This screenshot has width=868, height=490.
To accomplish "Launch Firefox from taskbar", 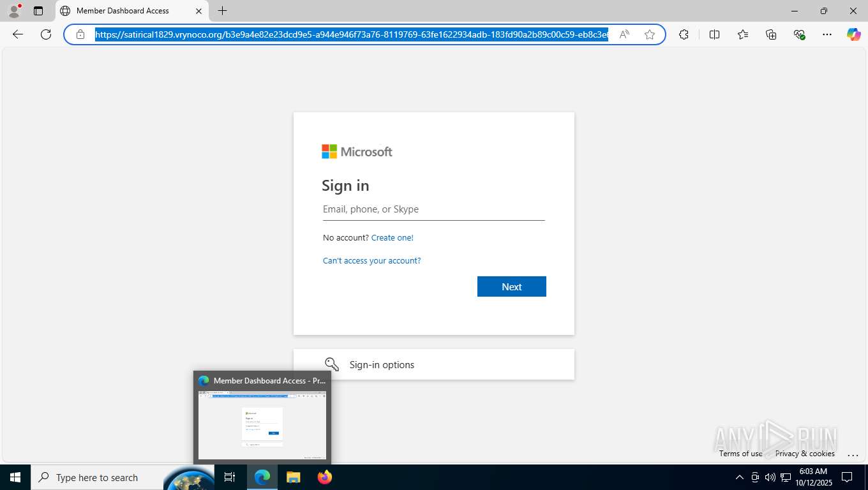I will click(x=324, y=477).
